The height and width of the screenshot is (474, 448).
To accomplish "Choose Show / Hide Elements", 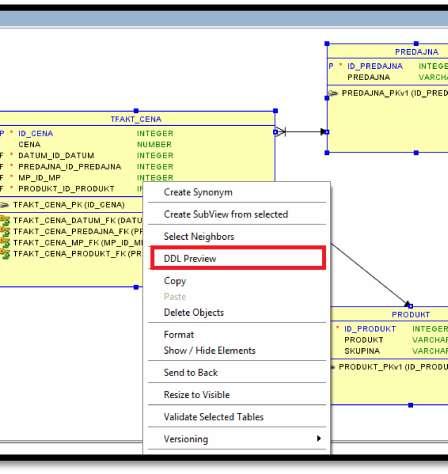I will (237, 350).
